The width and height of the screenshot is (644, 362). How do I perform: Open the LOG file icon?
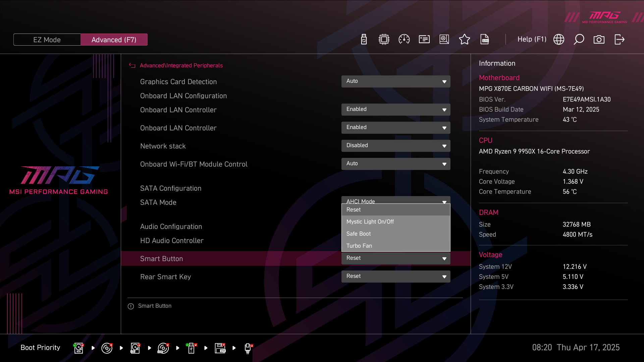pyautogui.click(x=484, y=40)
